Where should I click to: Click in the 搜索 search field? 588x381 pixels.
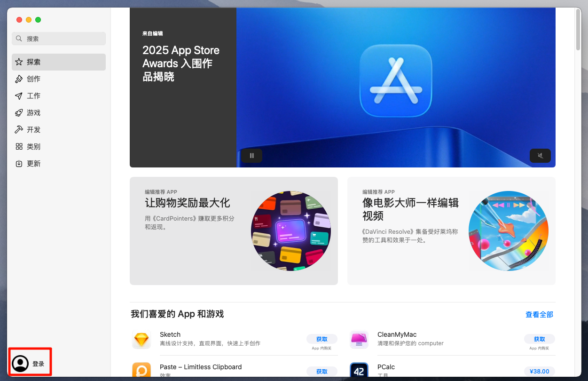(59, 39)
